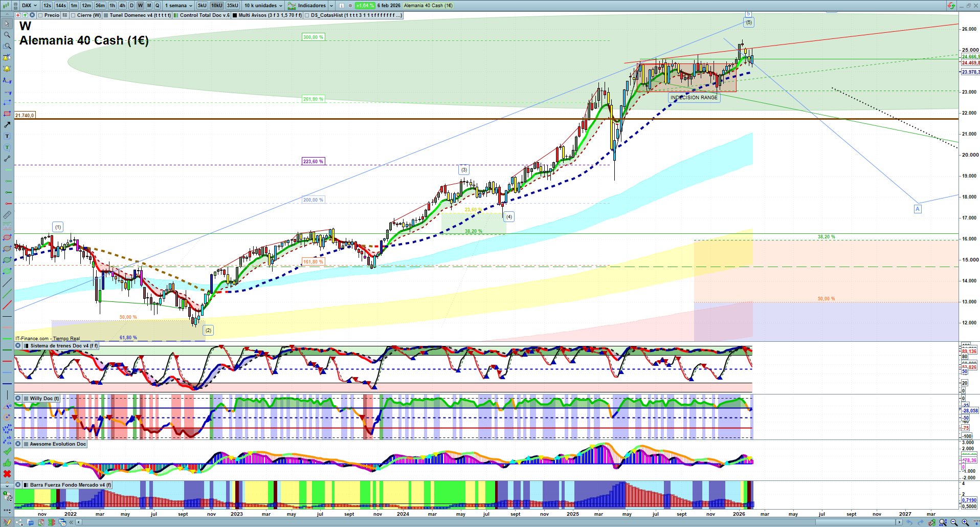The height and width of the screenshot is (527, 980).
Task: Select the brown ellipse drawing tool
Action: (7, 249)
